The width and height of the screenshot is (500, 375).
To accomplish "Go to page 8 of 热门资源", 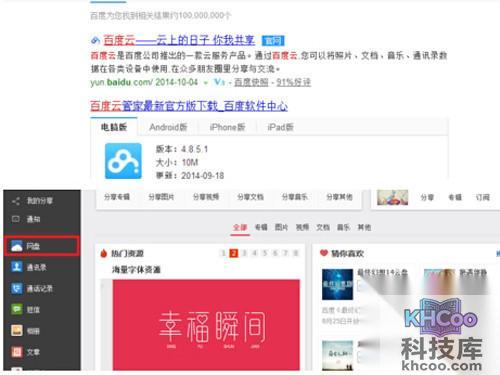I will tap(296, 253).
